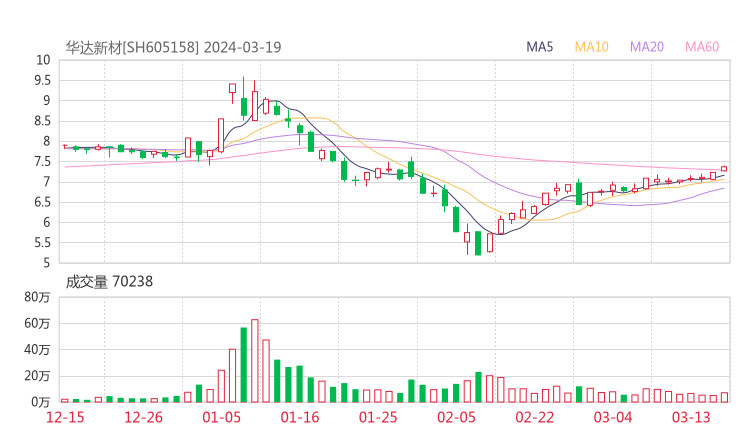Click the last candlestick on the price chart

point(724,169)
